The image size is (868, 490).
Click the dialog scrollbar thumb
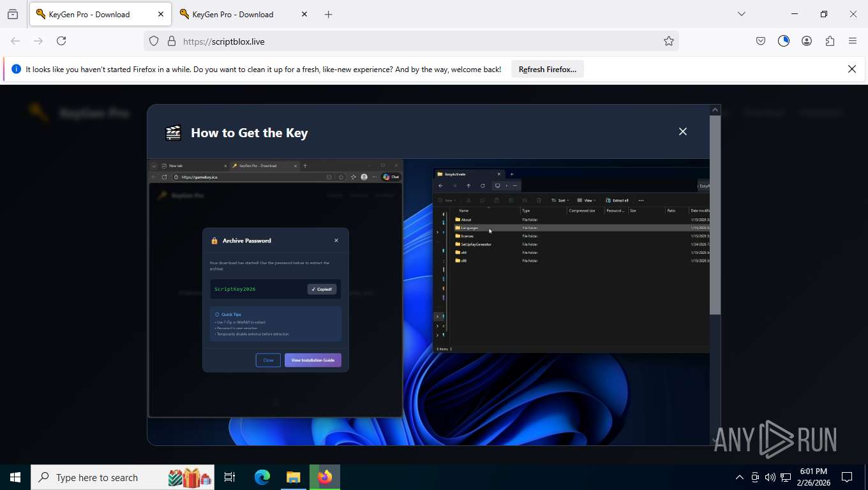tap(715, 216)
